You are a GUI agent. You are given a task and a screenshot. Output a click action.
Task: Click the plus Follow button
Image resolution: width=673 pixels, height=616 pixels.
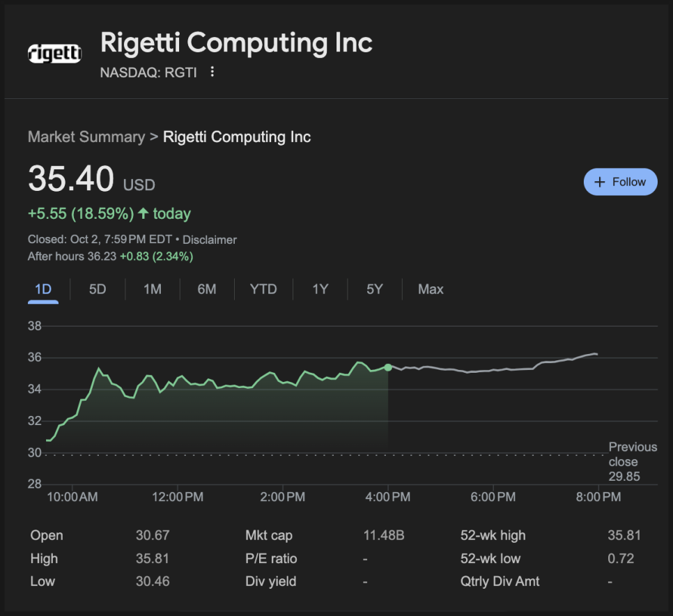pyautogui.click(x=620, y=182)
